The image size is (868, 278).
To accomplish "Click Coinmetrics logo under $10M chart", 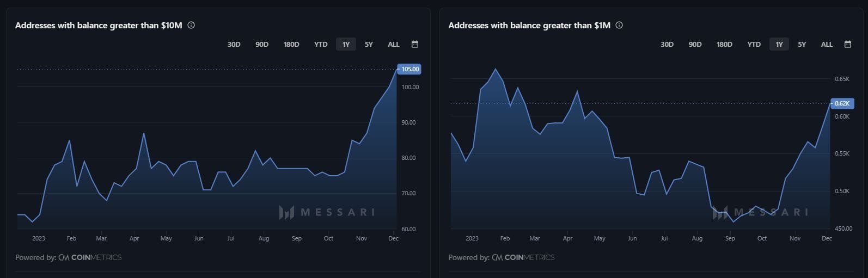I will [90, 257].
